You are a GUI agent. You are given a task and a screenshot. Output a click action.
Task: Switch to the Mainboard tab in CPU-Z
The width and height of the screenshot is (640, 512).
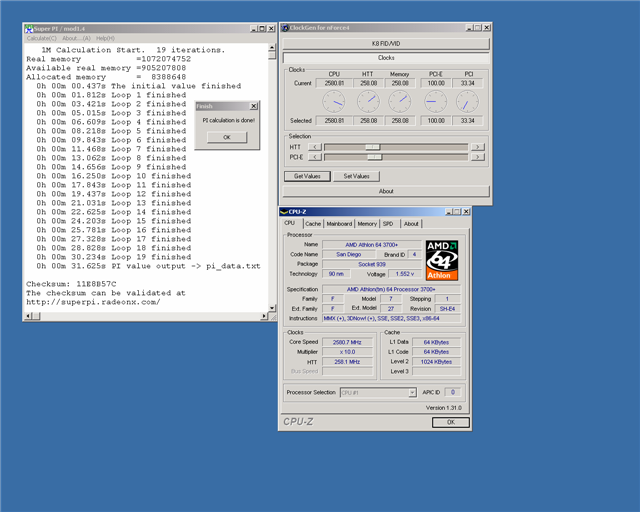click(339, 224)
